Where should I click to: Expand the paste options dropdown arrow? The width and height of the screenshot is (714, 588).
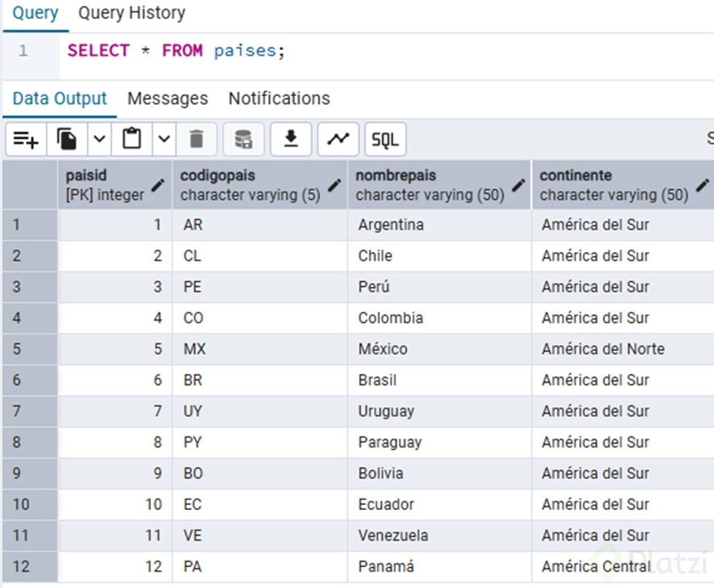[164, 139]
